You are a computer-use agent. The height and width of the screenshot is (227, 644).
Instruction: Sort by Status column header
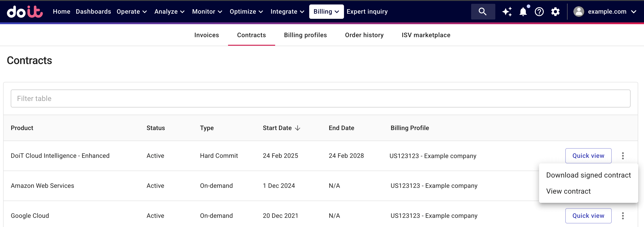coord(155,128)
